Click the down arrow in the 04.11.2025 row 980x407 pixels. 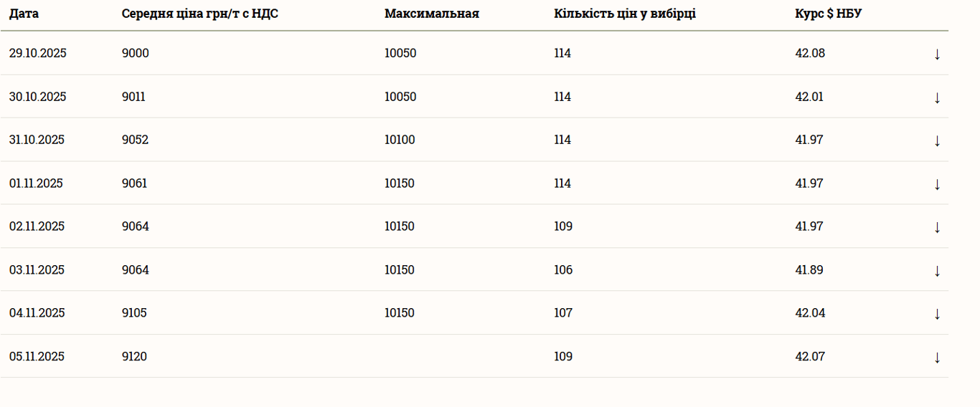pos(937,314)
